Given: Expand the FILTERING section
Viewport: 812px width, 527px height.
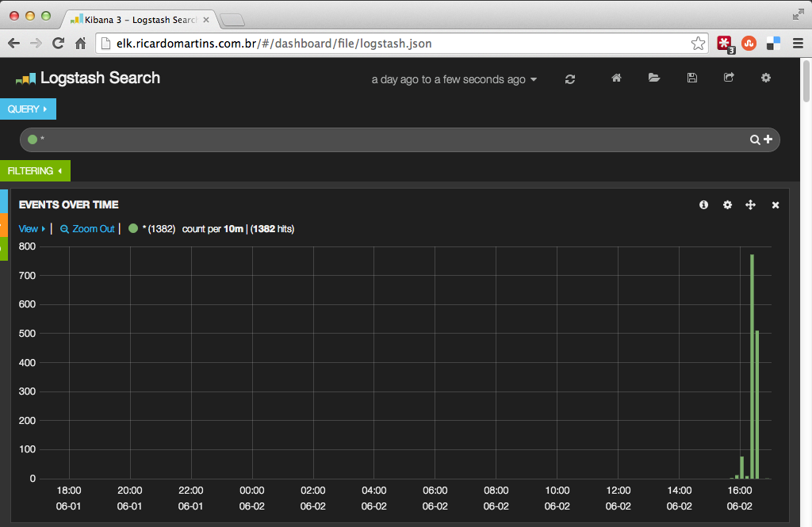Looking at the screenshot, I should click(x=35, y=170).
